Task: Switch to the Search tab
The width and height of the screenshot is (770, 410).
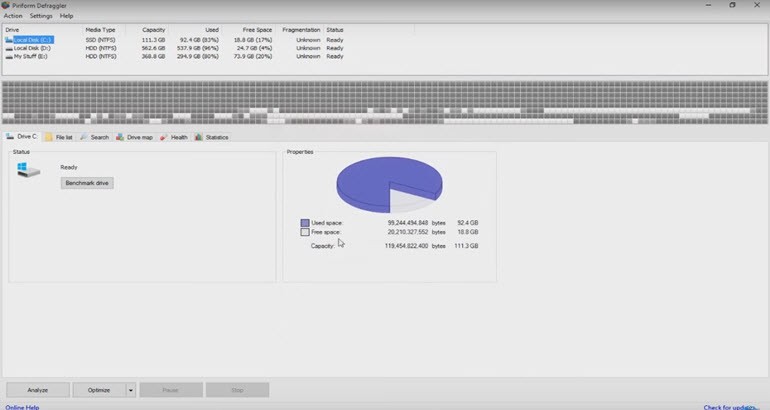Action: coord(96,137)
